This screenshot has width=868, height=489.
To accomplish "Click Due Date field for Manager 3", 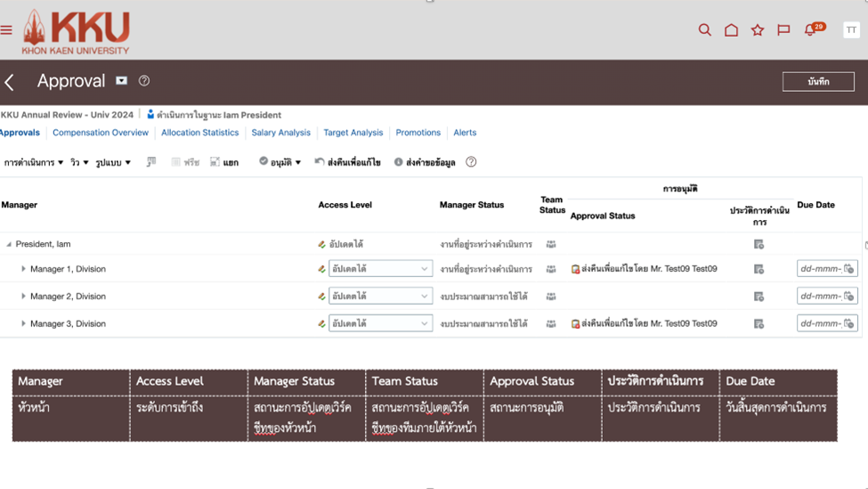I will coord(821,324).
